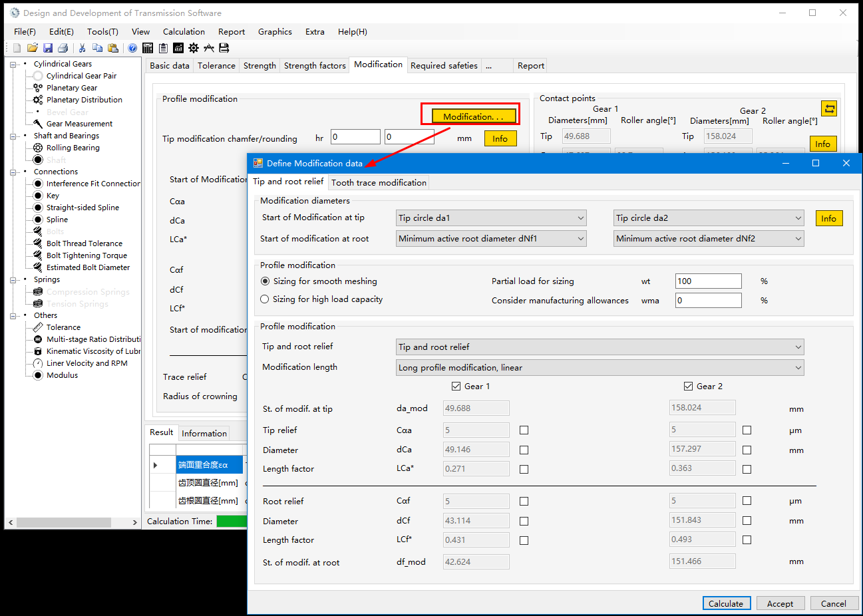Click the wt partial load input field

click(709, 281)
